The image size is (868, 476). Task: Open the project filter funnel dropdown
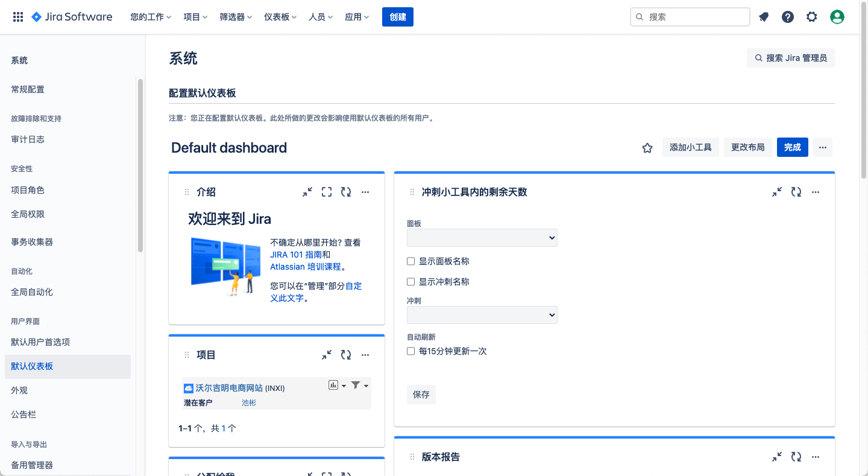point(360,385)
